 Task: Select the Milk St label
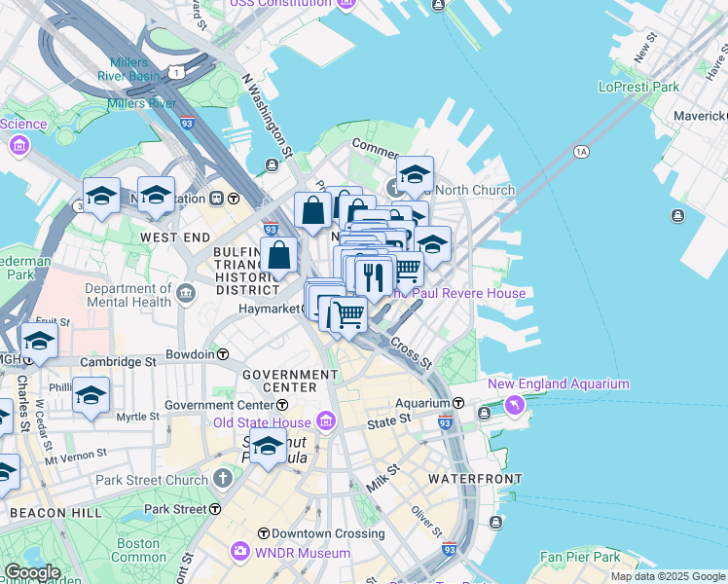coord(382,478)
